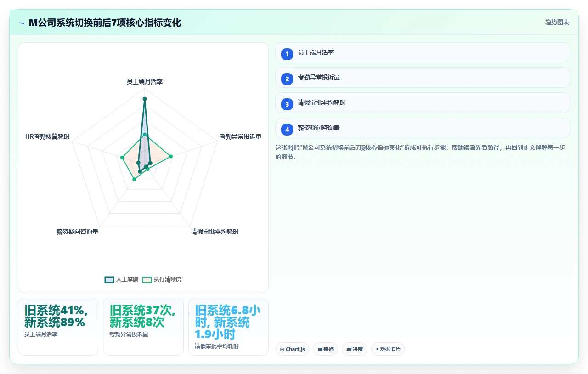This screenshot has height=374, width=588.
Task: Click the HR考勤核算耗时 radar axis label
Action: (x=48, y=136)
